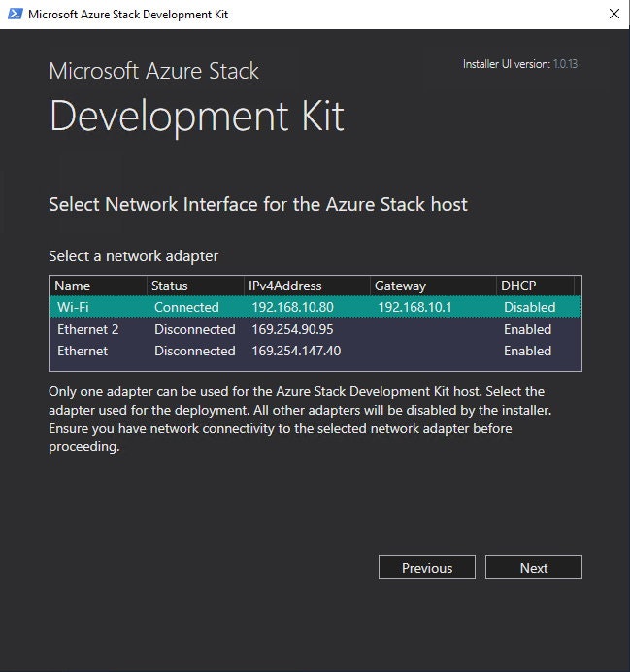
Task: Proceed with the Next button
Action: pyautogui.click(x=533, y=568)
